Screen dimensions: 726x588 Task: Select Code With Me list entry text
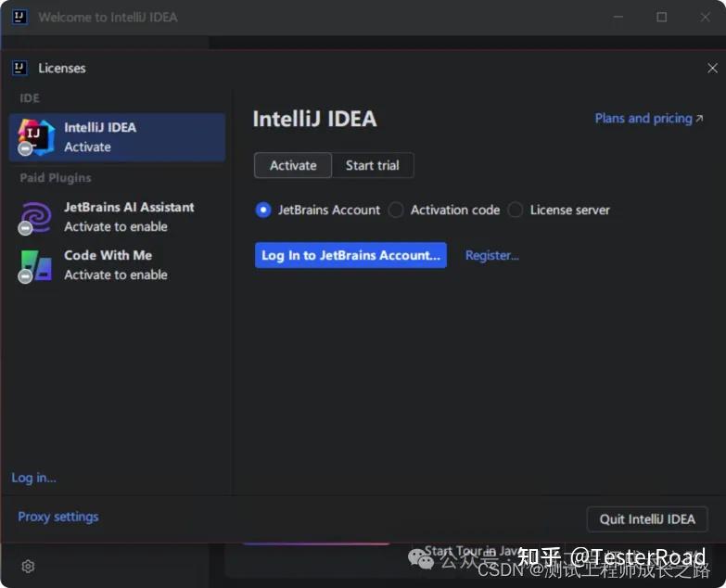[116, 265]
